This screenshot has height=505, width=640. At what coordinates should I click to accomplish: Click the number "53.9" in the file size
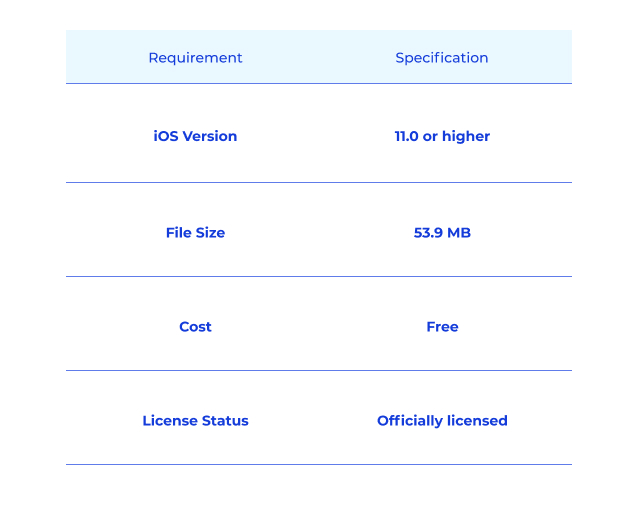[x=428, y=233]
